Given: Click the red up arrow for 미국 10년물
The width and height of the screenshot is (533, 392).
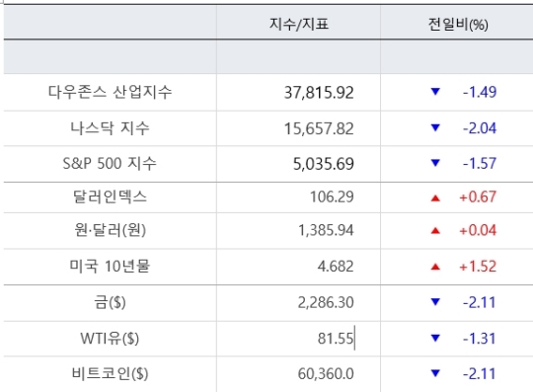Looking at the screenshot, I should [x=435, y=267].
